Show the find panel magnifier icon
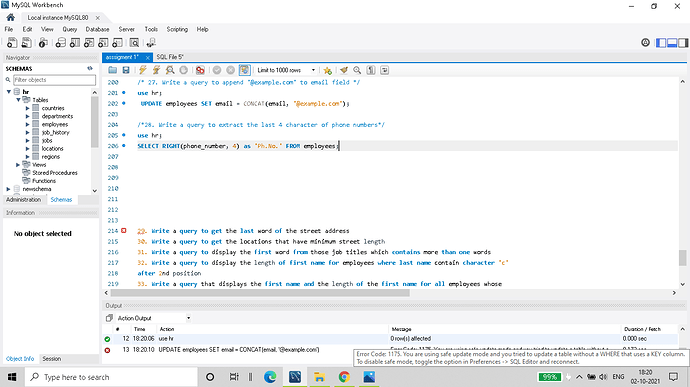The image size is (690, 387). 357,70
